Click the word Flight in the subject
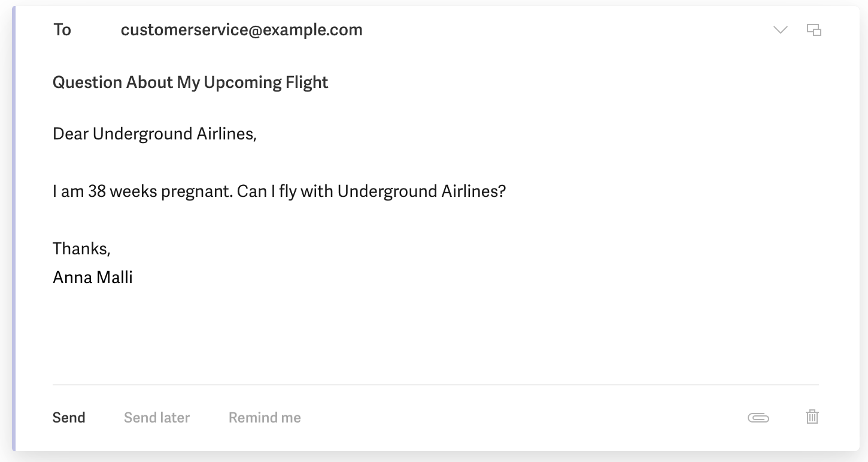 point(306,82)
